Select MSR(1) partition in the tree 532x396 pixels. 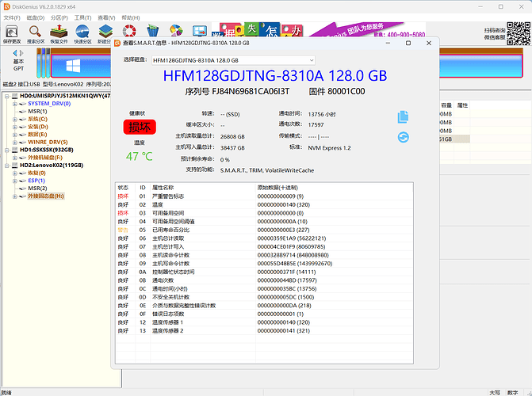coord(37,111)
